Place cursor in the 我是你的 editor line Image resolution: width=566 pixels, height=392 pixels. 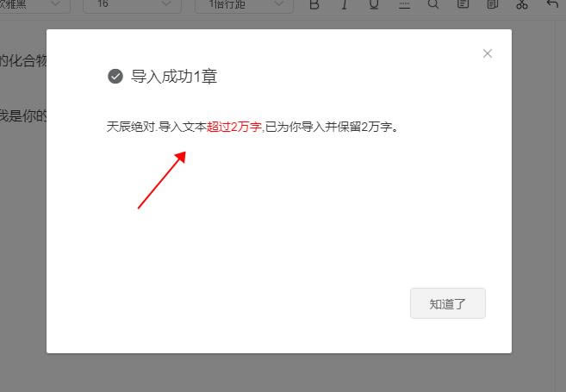(23, 115)
